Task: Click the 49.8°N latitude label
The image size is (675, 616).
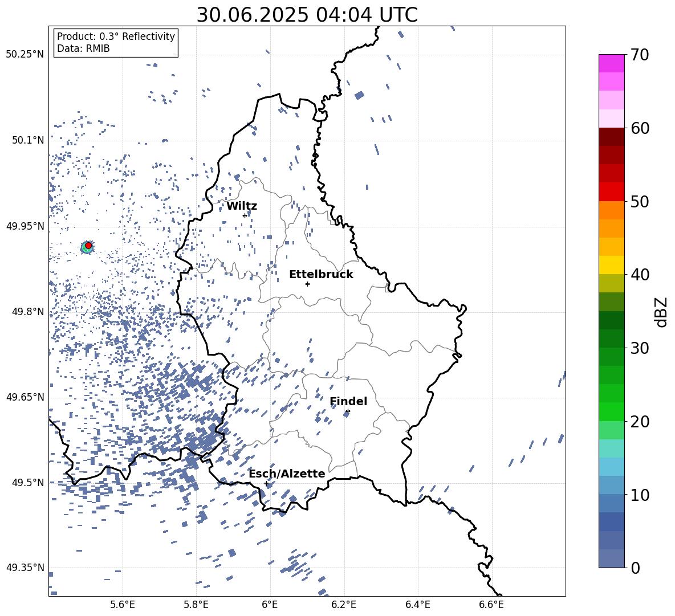Action: click(28, 312)
